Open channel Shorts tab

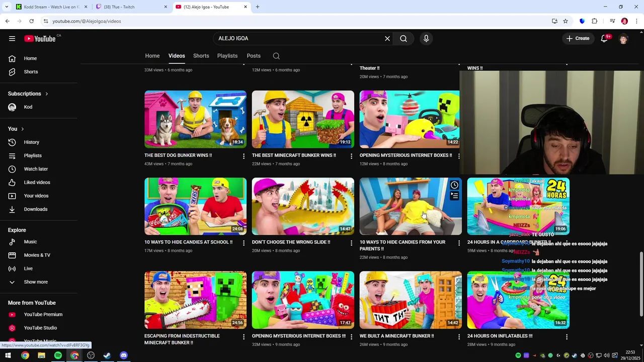coord(201,56)
